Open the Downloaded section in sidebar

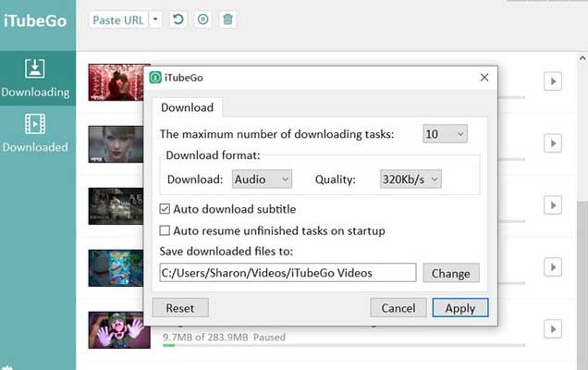click(x=35, y=133)
